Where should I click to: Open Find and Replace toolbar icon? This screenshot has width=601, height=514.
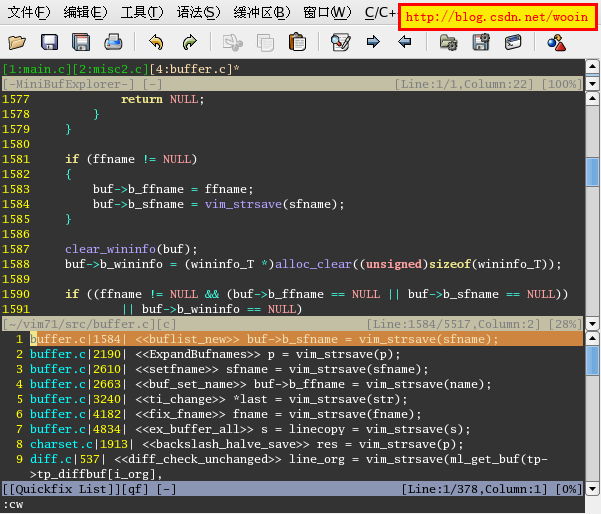tap(340, 42)
